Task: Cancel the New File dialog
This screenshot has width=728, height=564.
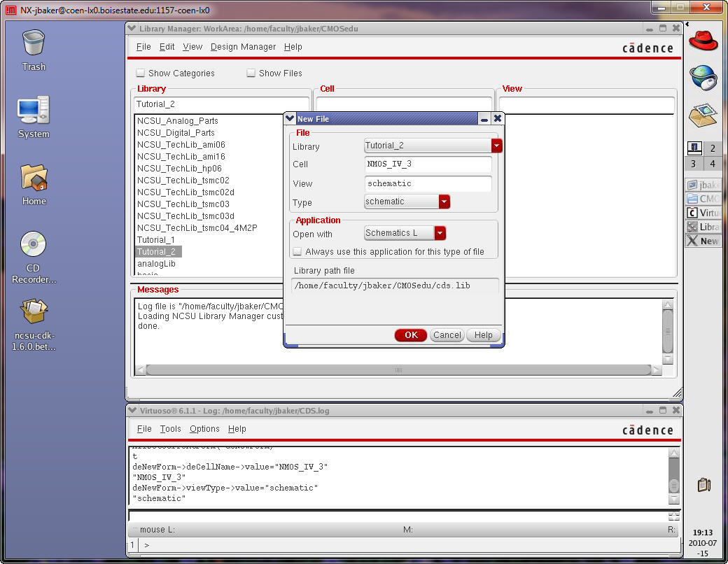Action: [447, 335]
